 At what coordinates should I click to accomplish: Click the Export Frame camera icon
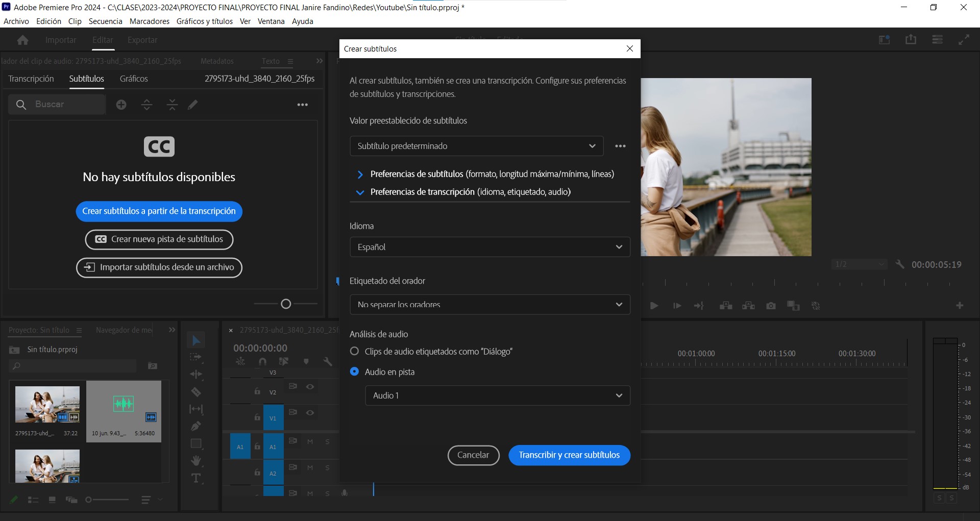[x=771, y=306]
